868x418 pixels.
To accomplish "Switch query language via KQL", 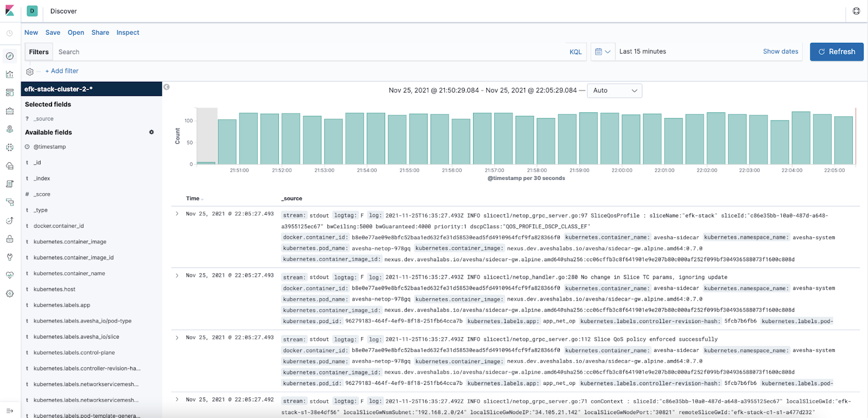I will coord(576,52).
